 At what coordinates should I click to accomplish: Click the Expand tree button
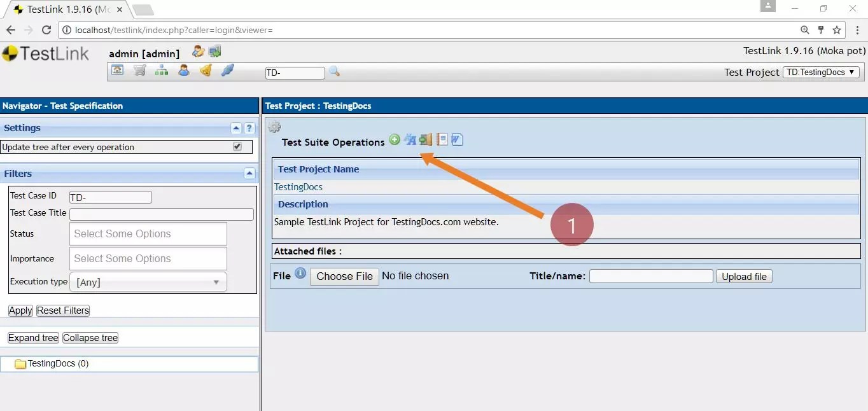(x=33, y=338)
